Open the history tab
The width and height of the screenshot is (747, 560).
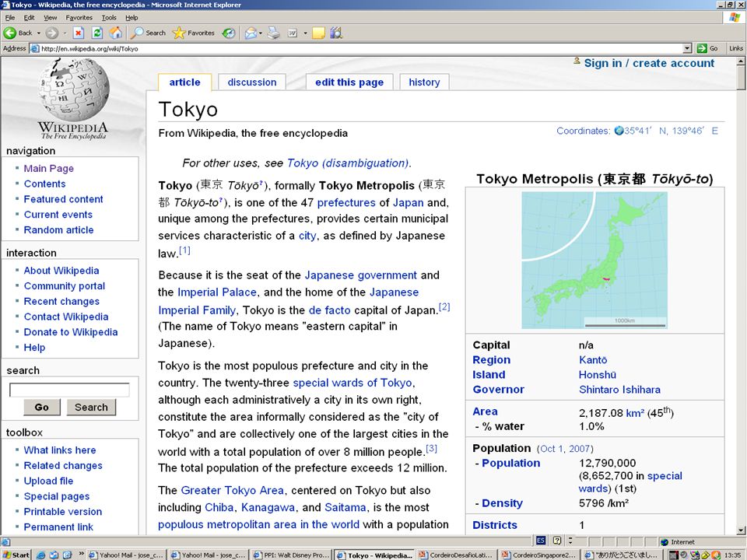[x=424, y=82]
